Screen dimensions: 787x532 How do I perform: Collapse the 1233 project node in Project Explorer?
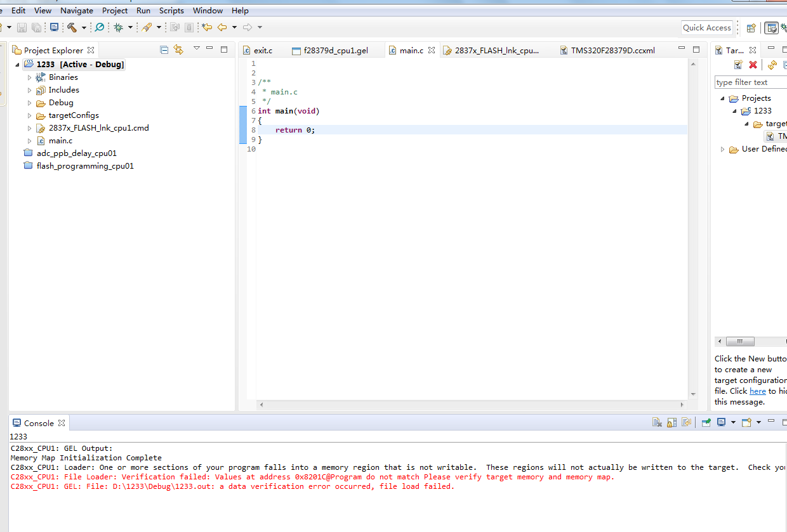coord(17,65)
